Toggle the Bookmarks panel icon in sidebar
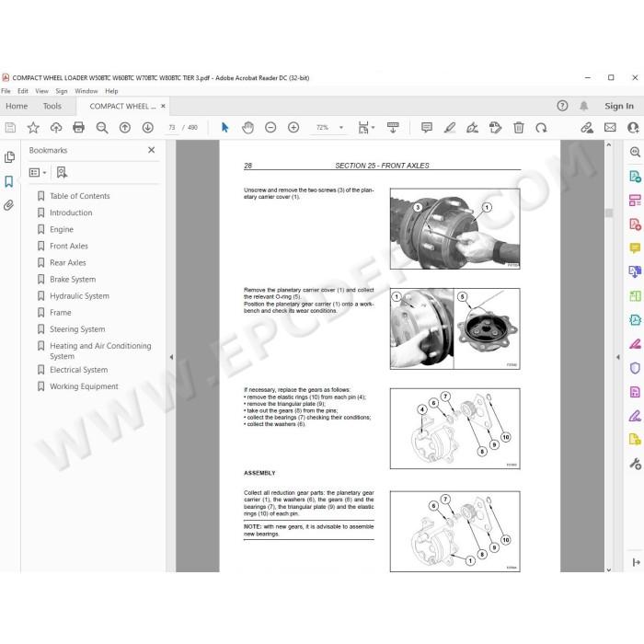Viewport: 644px width, 644px height. click(x=8, y=181)
